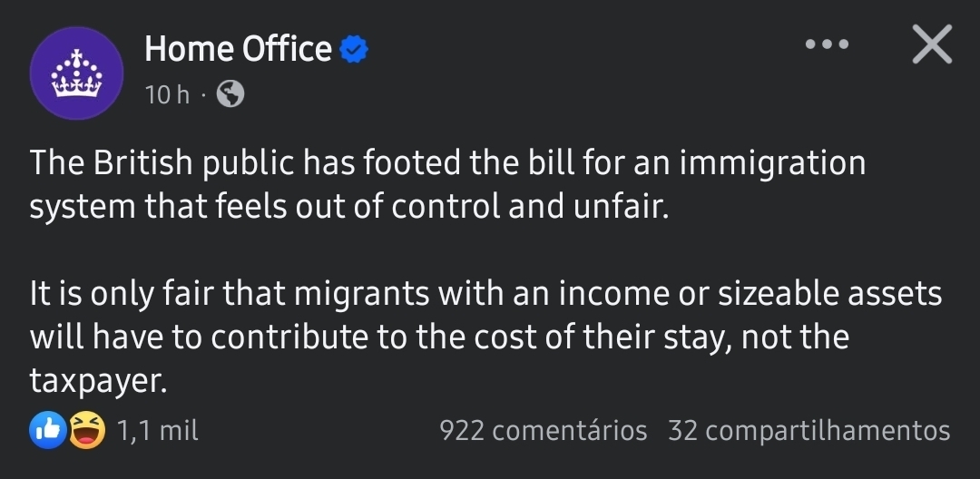980x479 pixels.
Task: Open the Home Office page name
Action: [x=238, y=49]
